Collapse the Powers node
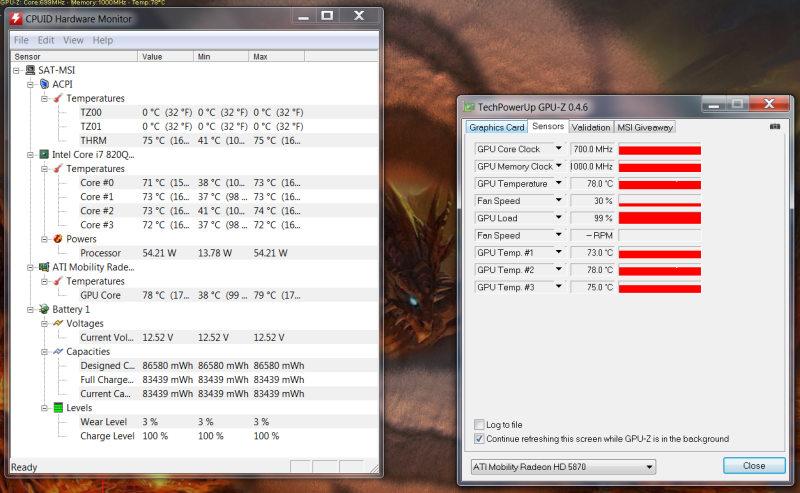The width and height of the screenshot is (800, 493). pos(44,239)
